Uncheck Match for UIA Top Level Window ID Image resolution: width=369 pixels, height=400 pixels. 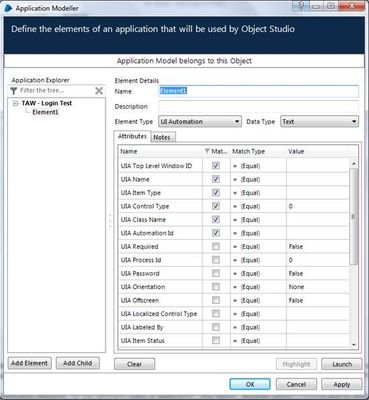[x=216, y=165]
